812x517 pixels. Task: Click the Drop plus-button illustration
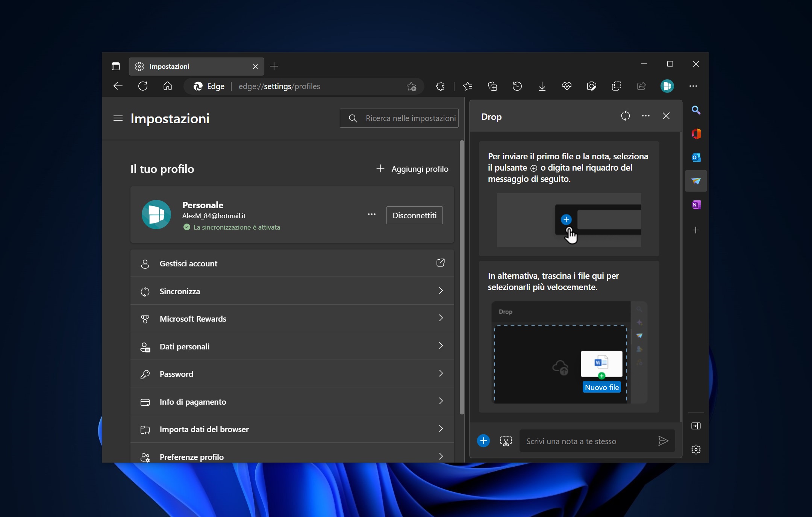click(569, 220)
